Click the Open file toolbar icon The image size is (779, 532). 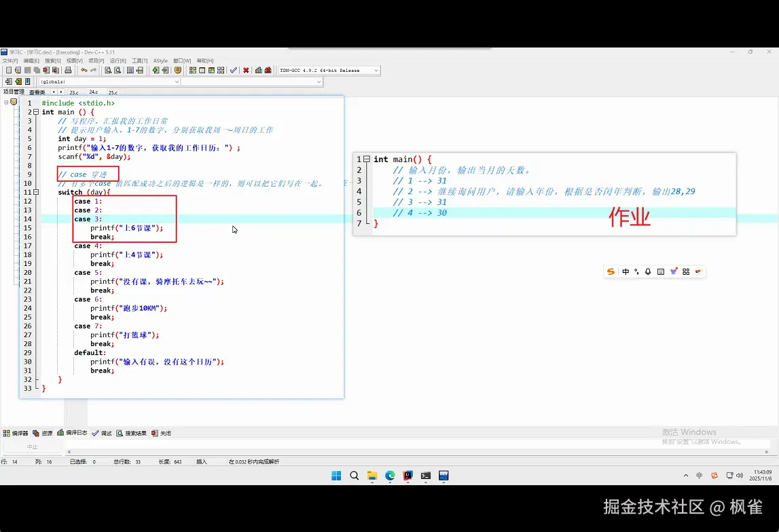[18, 70]
